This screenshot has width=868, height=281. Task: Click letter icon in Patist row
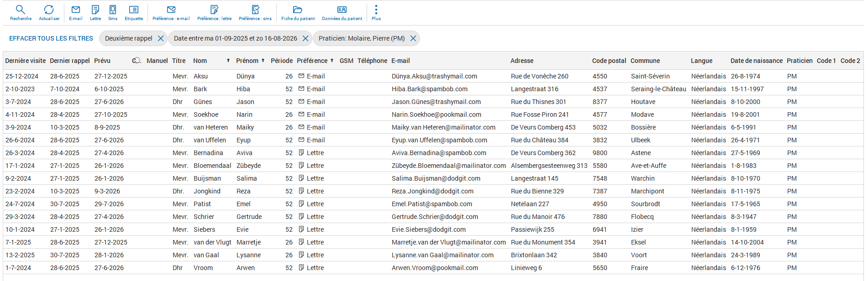coord(301,204)
